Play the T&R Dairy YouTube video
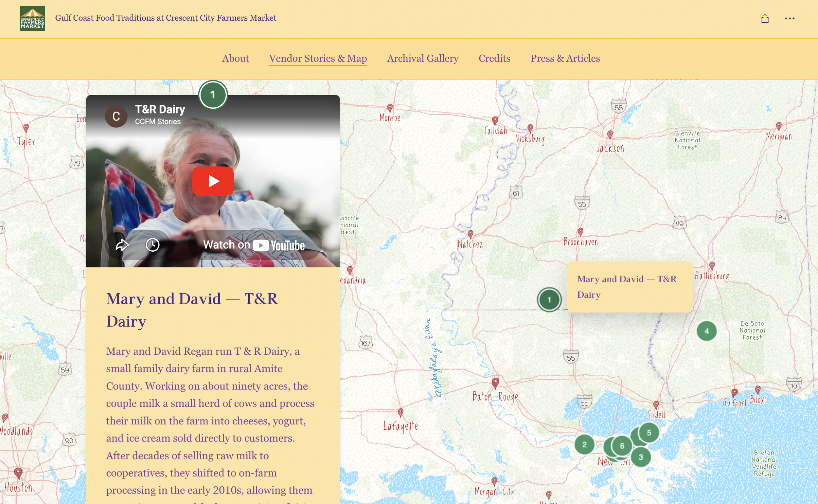The height and width of the screenshot is (504, 818). click(x=213, y=181)
